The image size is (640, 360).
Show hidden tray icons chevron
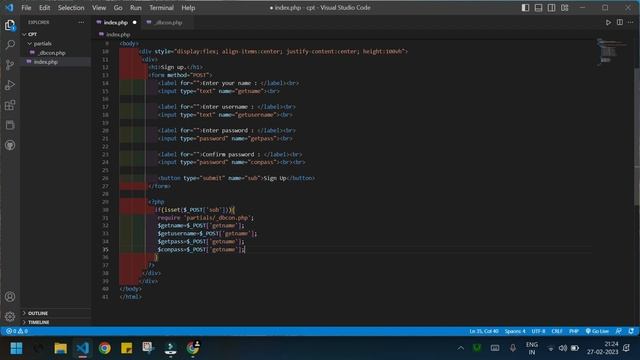[460, 348]
